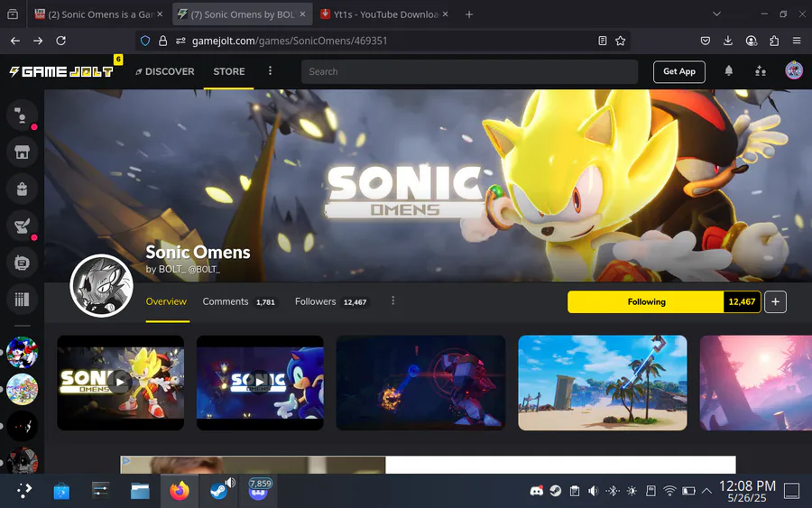Screen dimensions: 812x508
Task: Open the Discover store taskbar icon
Action: pyautogui.click(x=61, y=490)
